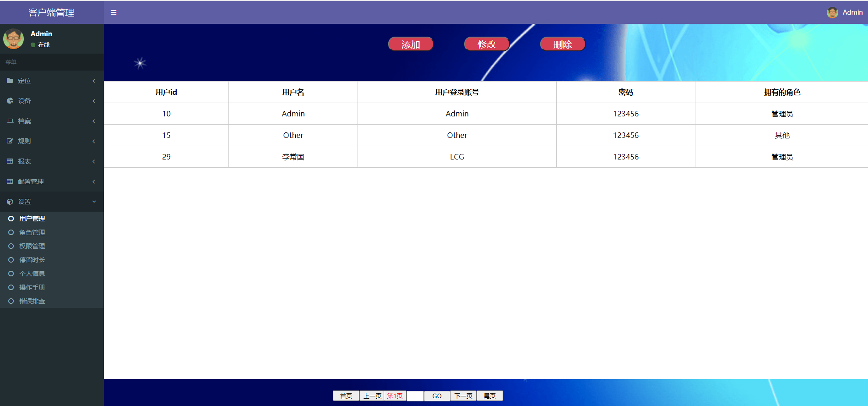Open the 角色管理 submenu item

tap(52, 232)
